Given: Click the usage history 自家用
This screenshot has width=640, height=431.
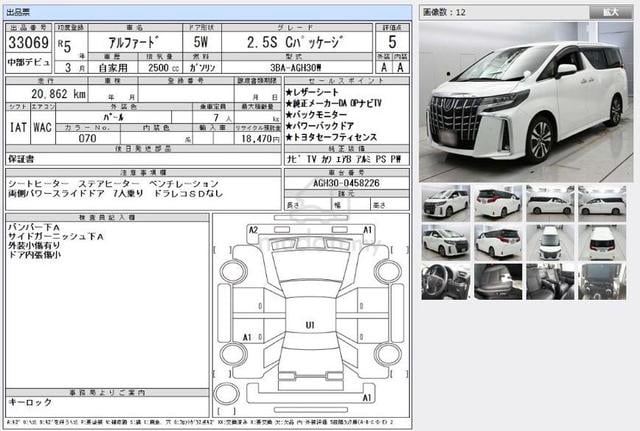Looking at the screenshot, I should (x=113, y=68).
